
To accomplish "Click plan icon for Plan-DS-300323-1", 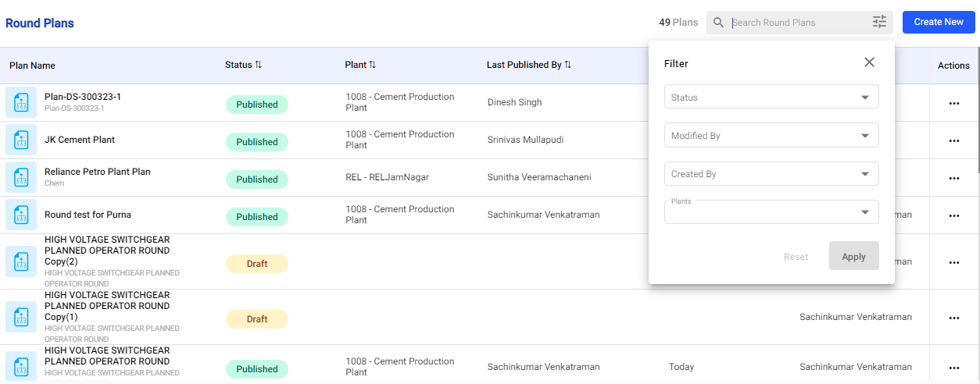I will [x=21, y=102].
